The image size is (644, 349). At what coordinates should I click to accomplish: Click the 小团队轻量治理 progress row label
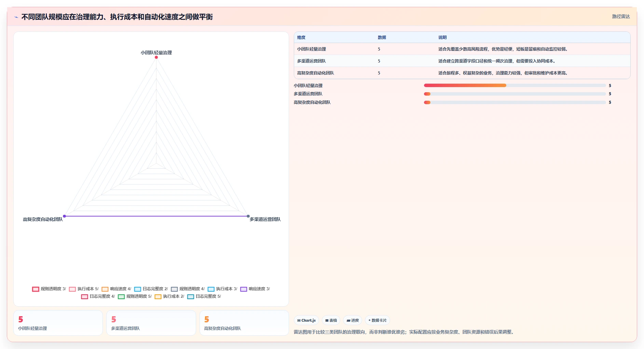pyautogui.click(x=308, y=86)
